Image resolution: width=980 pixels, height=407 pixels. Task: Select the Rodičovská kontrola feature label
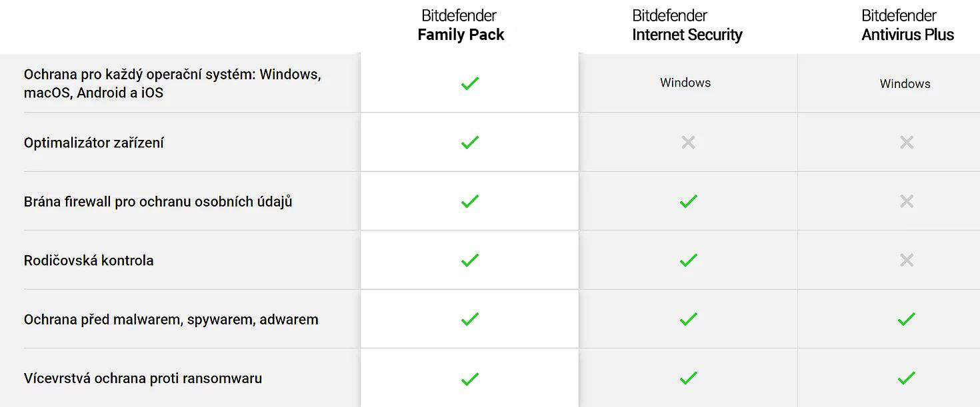click(89, 260)
